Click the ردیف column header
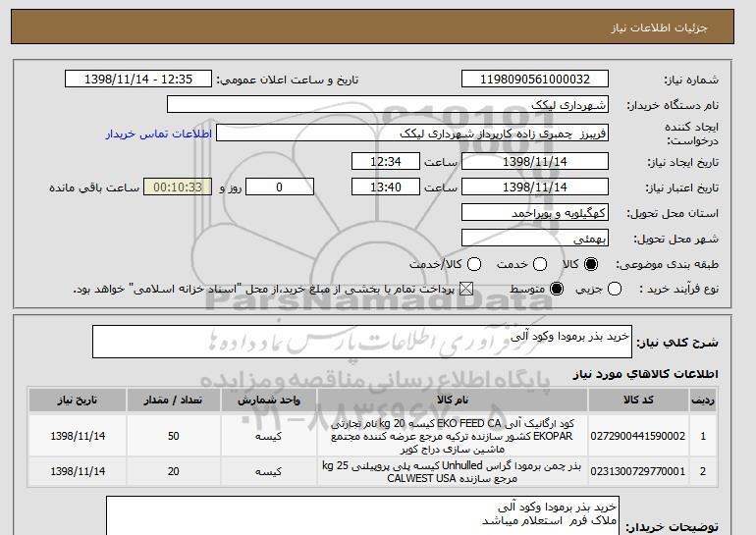This screenshot has width=756, height=535. coord(703,401)
